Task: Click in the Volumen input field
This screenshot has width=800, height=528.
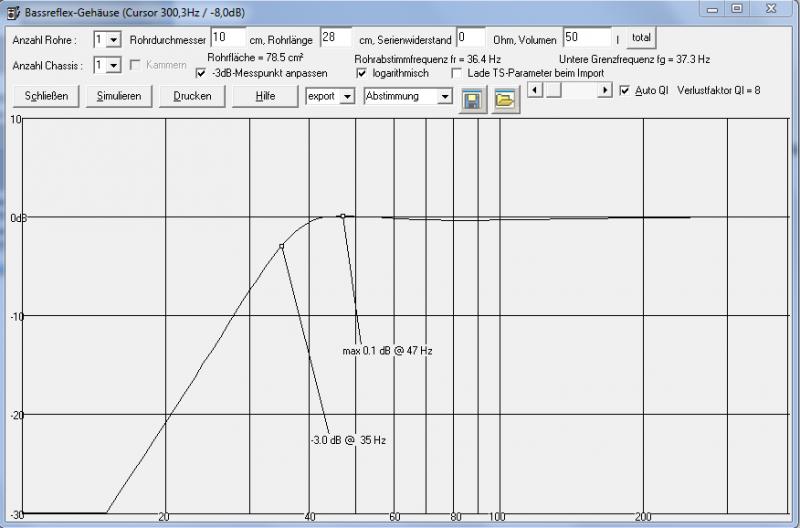Action: coord(587,37)
